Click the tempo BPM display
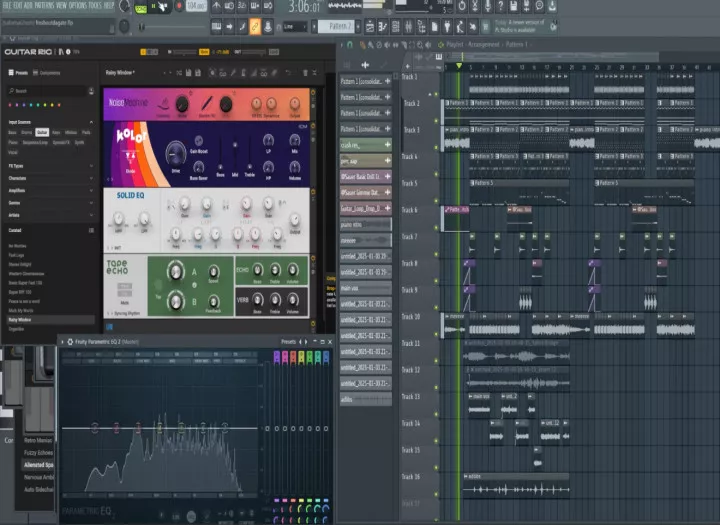The height and width of the screenshot is (525, 720). (x=197, y=6)
